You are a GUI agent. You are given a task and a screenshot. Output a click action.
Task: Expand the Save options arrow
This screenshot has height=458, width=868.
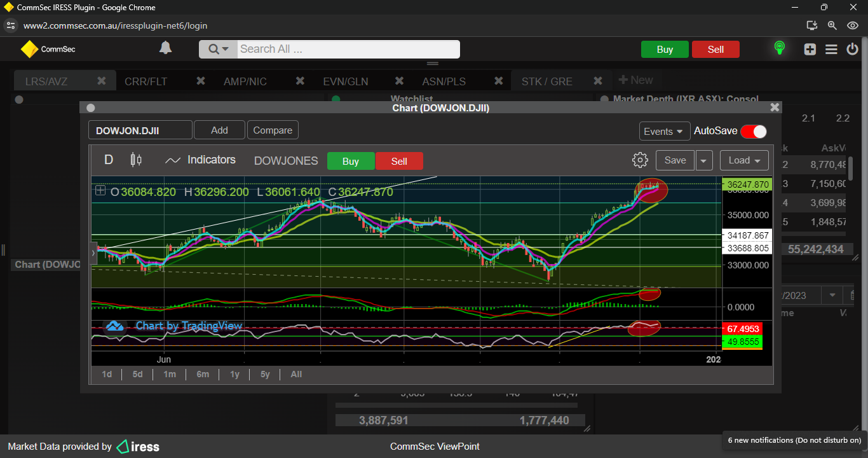pyautogui.click(x=703, y=160)
